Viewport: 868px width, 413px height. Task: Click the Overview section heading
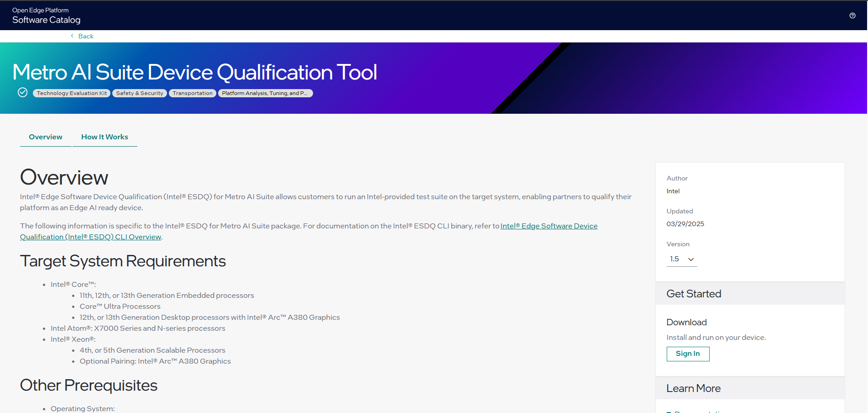point(64,178)
